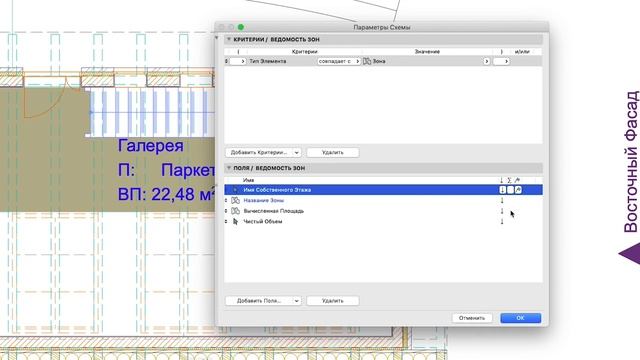Toggle sort arrow for Название Зоны
Screen dimensions: 640x360
tap(502, 200)
